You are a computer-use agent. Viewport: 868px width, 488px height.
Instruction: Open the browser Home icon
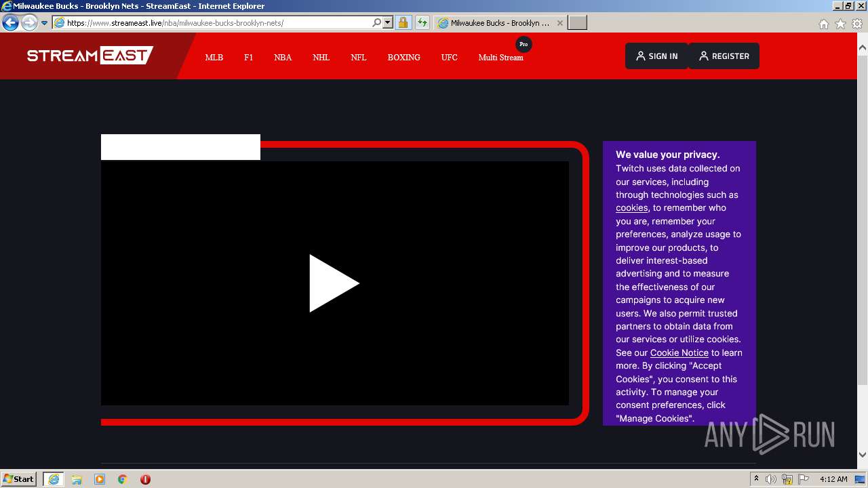823,24
